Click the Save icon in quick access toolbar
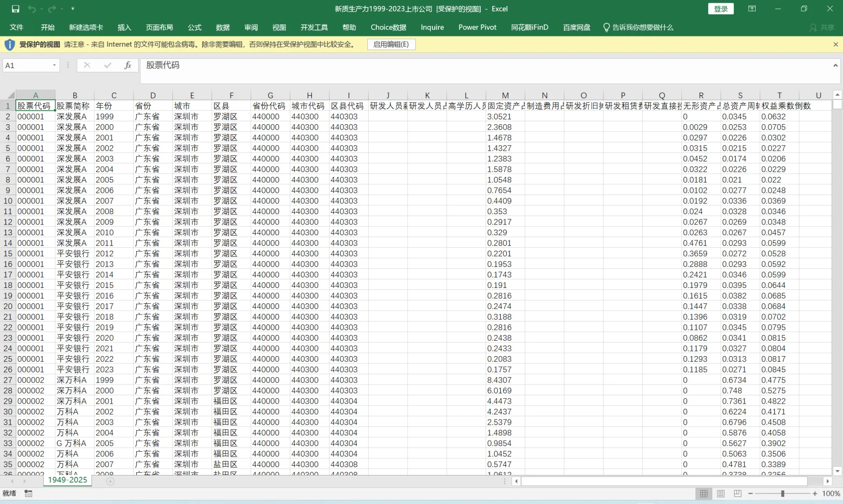Viewport: 843px width, 504px height. coord(15,9)
